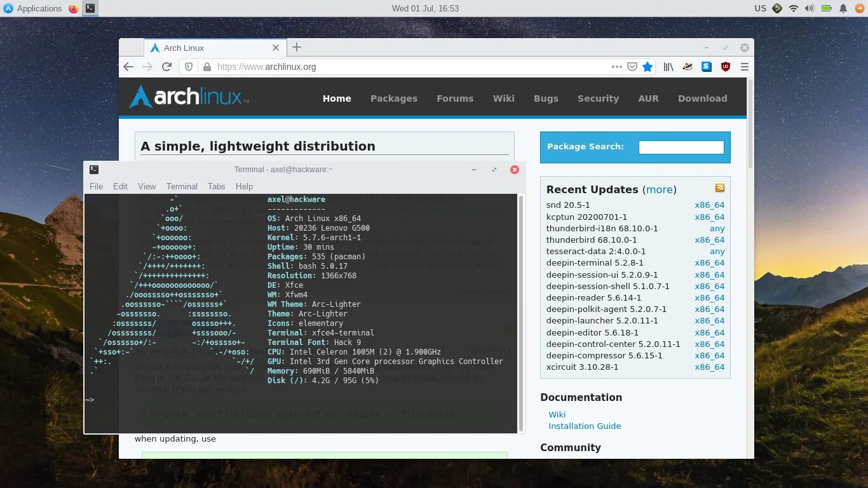Open the terminal Tabs menu

pyautogui.click(x=217, y=186)
